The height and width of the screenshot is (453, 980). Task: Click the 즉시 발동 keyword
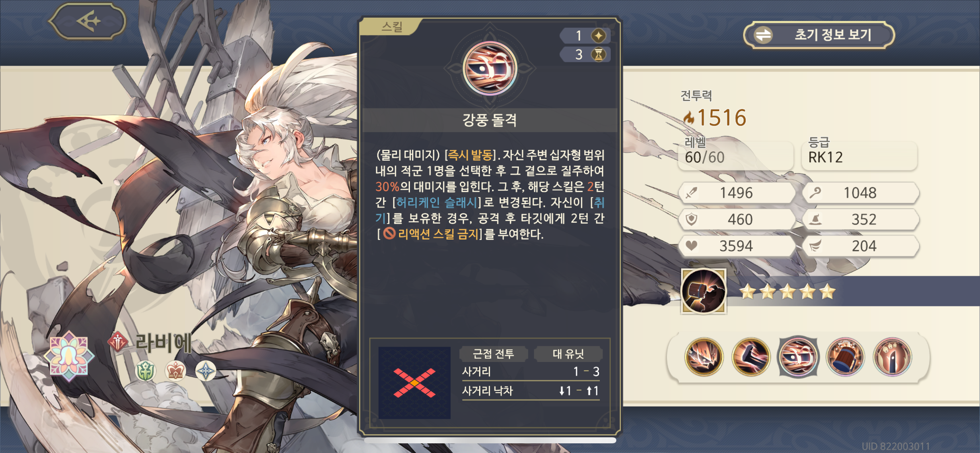pyautogui.click(x=470, y=155)
